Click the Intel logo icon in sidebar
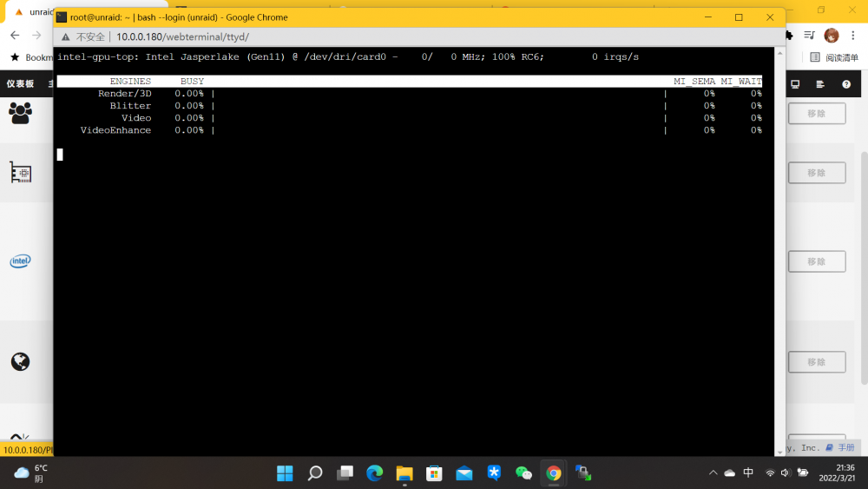Viewport: 868px width, 489px height. click(21, 261)
